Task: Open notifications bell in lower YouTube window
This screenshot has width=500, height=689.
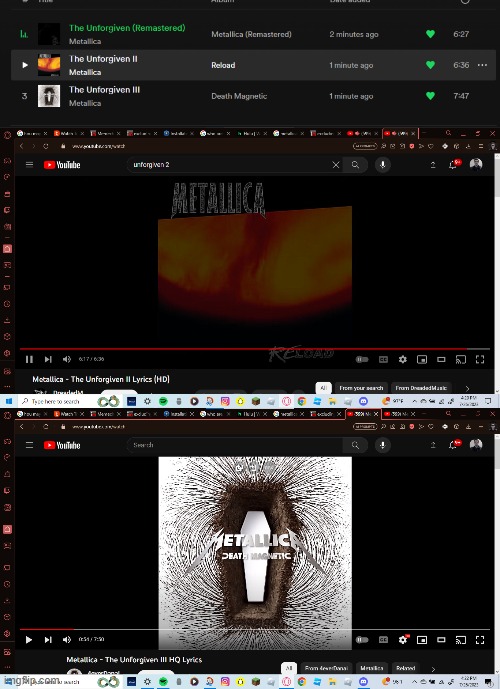Action: 453,445
